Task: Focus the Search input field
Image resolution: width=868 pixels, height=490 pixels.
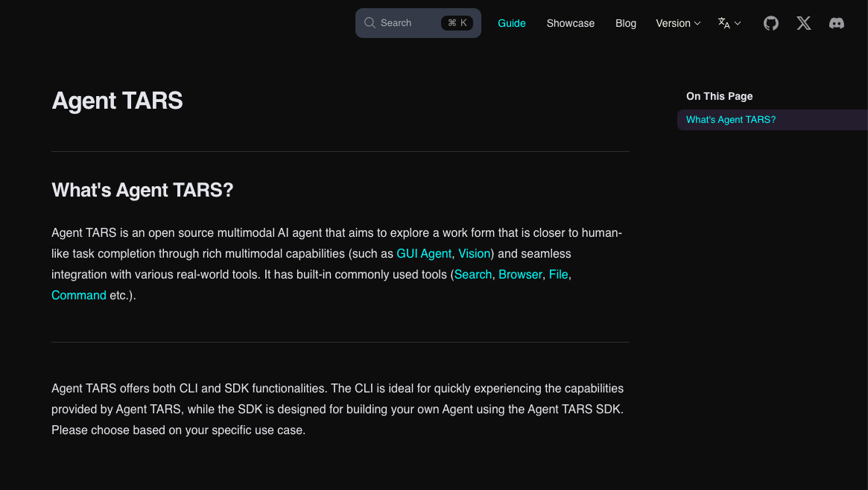Action: tap(418, 23)
